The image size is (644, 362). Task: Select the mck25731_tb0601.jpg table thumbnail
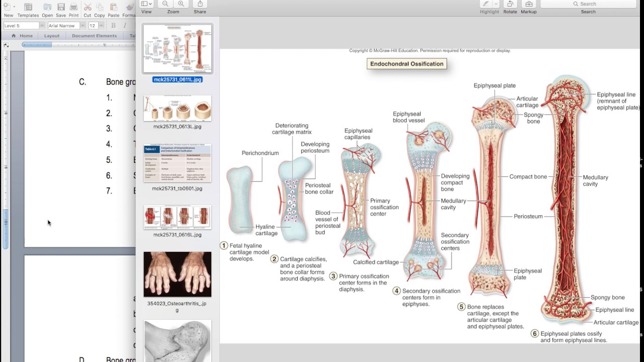click(x=177, y=163)
